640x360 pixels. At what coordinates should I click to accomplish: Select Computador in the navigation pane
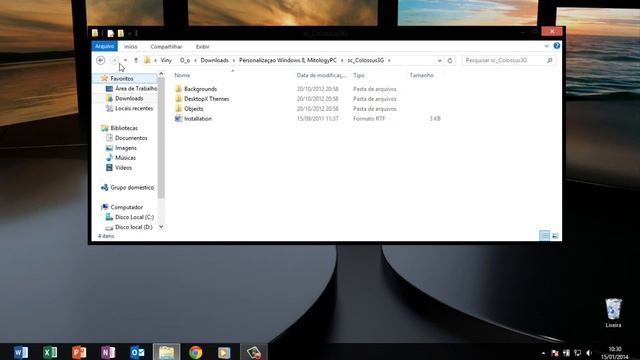pos(127,207)
